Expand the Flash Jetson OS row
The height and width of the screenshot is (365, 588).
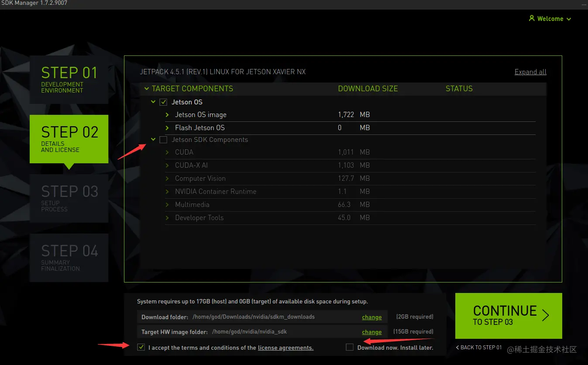pyautogui.click(x=167, y=128)
